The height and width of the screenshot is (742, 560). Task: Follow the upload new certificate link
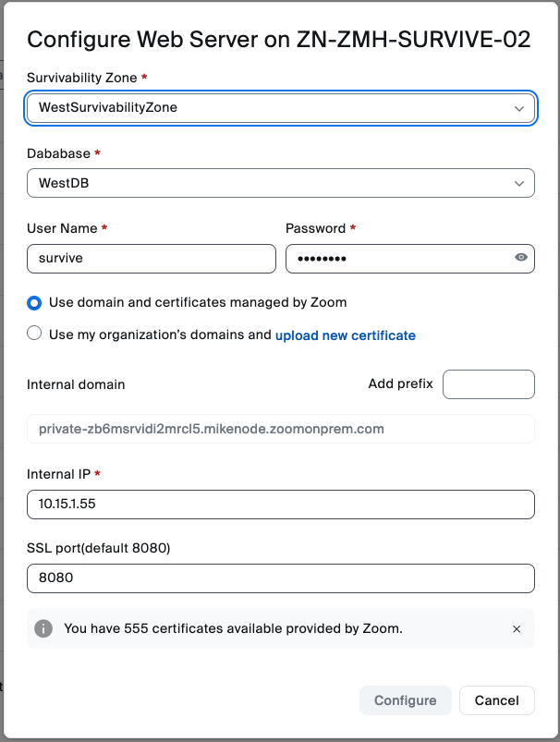click(346, 335)
